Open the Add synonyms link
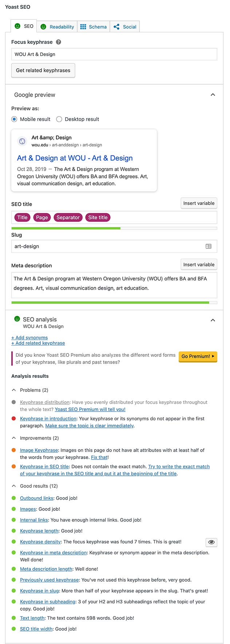Viewport: 230px width, 644px height. [x=29, y=337]
